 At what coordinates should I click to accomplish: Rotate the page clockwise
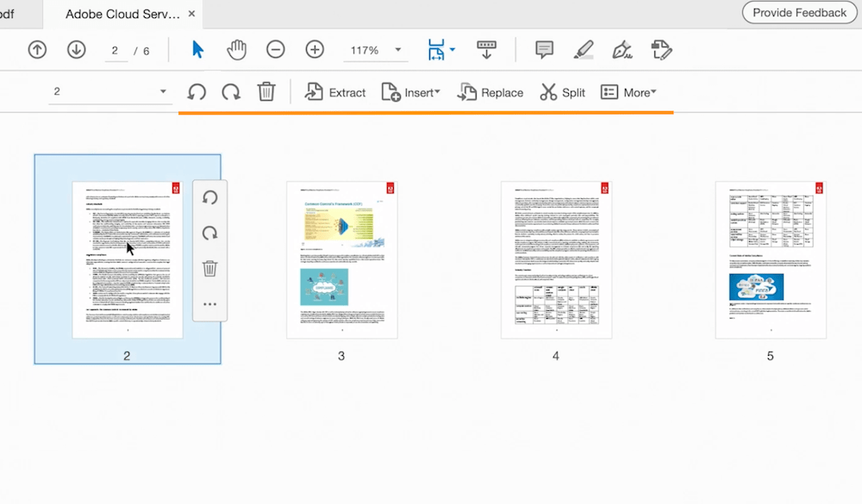tap(230, 91)
